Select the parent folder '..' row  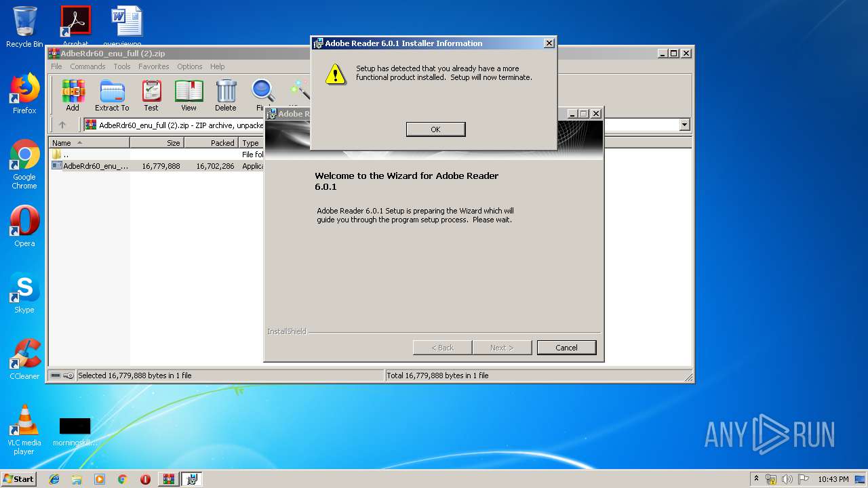(157, 155)
